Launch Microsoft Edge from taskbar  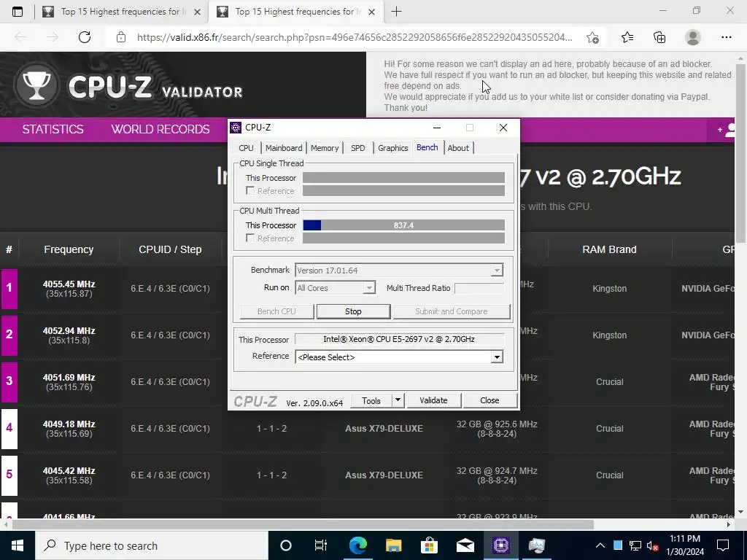pyautogui.click(x=357, y=545)
